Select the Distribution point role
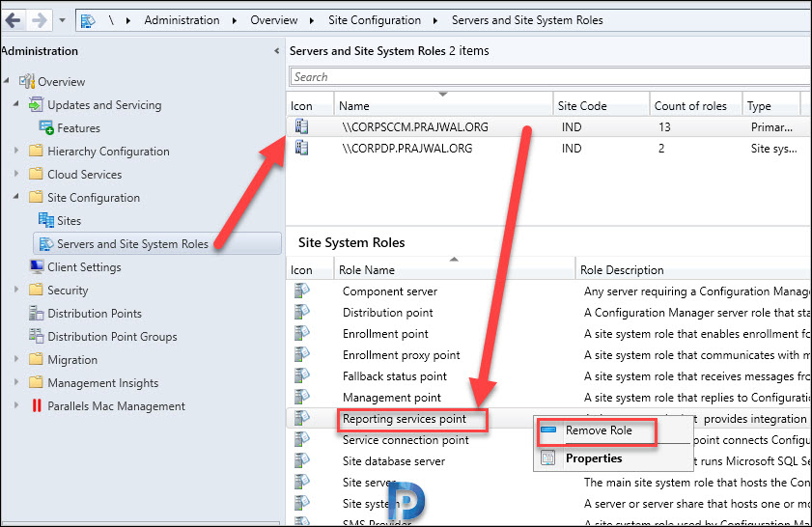812x527 pixels. [x=388, y=313]
